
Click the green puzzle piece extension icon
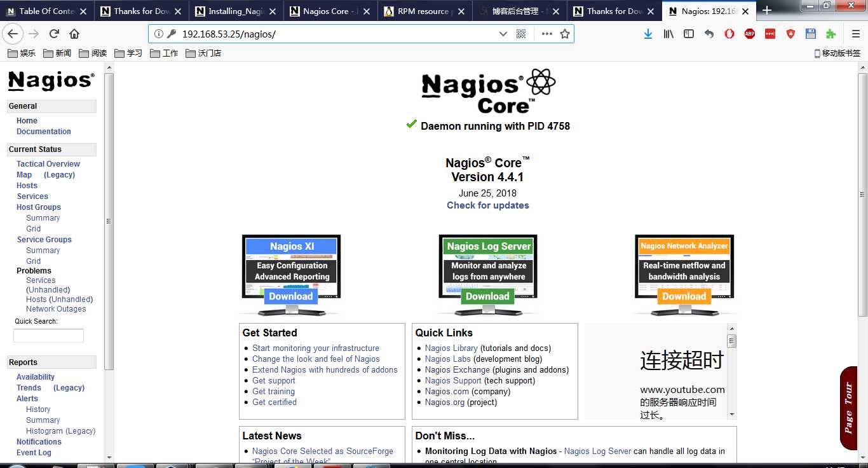831,34
